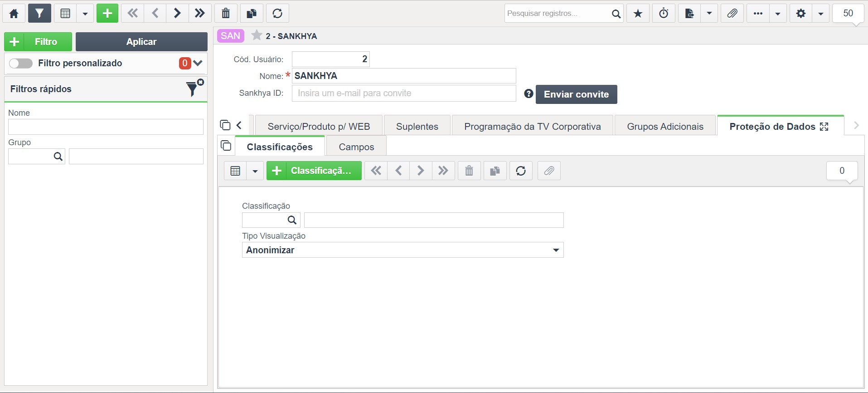Open the more actions ellipsis menu
This screenshot has width=868, height=393.
(x=758, y=13)
